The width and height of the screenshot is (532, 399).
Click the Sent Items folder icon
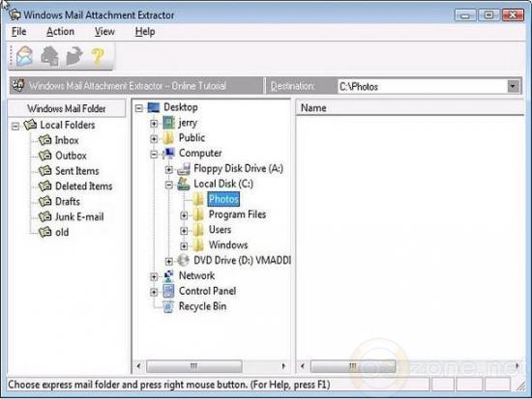click(44, 170)
